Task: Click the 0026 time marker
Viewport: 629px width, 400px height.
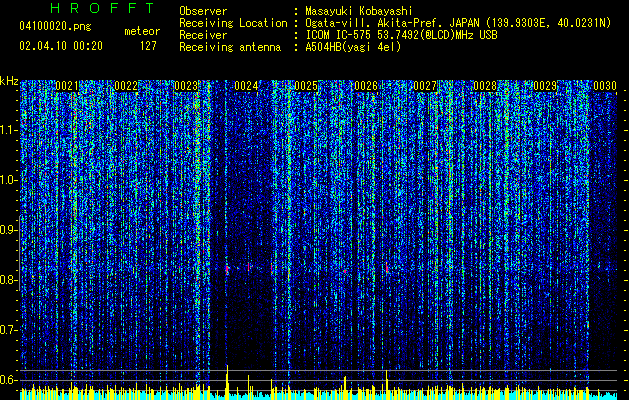Action: click(366, 86)
